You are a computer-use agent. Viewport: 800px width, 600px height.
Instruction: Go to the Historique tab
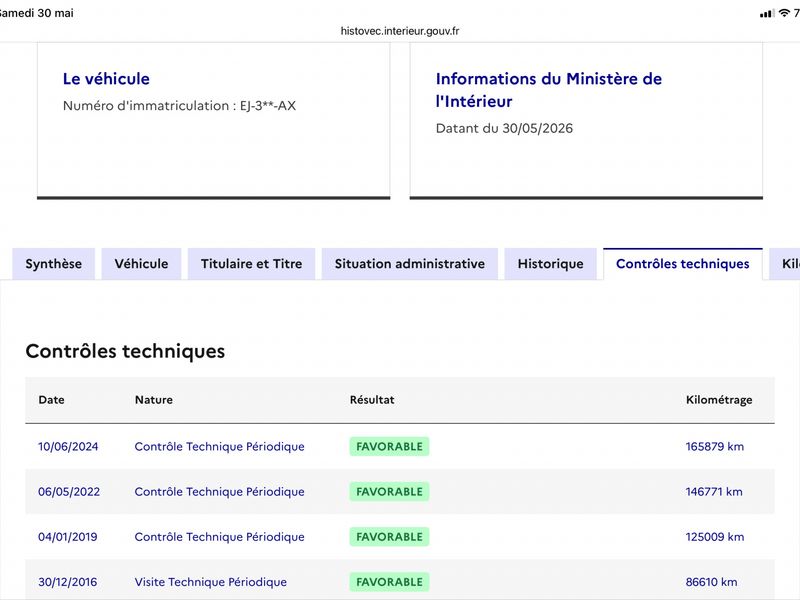[551, 264]
